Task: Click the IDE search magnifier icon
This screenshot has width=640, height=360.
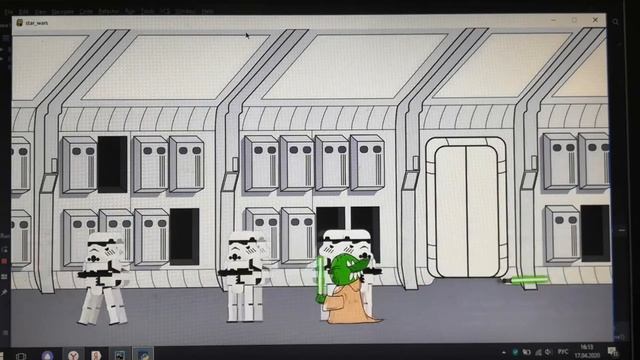Action: tap(616, 22)
